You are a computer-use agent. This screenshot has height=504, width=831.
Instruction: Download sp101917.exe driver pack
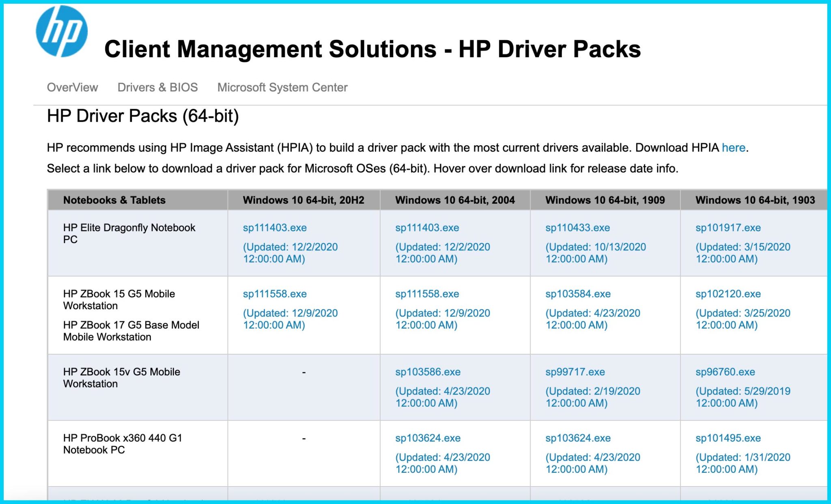(728, 228)
